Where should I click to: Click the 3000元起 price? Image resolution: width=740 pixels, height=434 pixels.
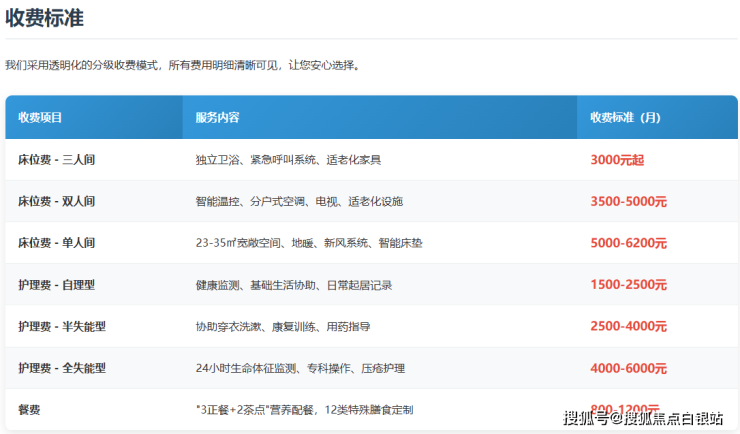click(x=617, y=159)
